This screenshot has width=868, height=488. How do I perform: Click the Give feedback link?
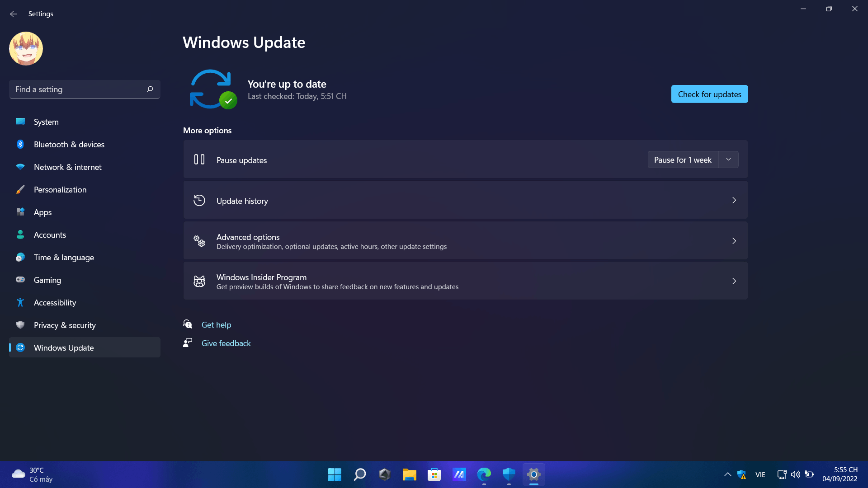[x=226, y=343]
